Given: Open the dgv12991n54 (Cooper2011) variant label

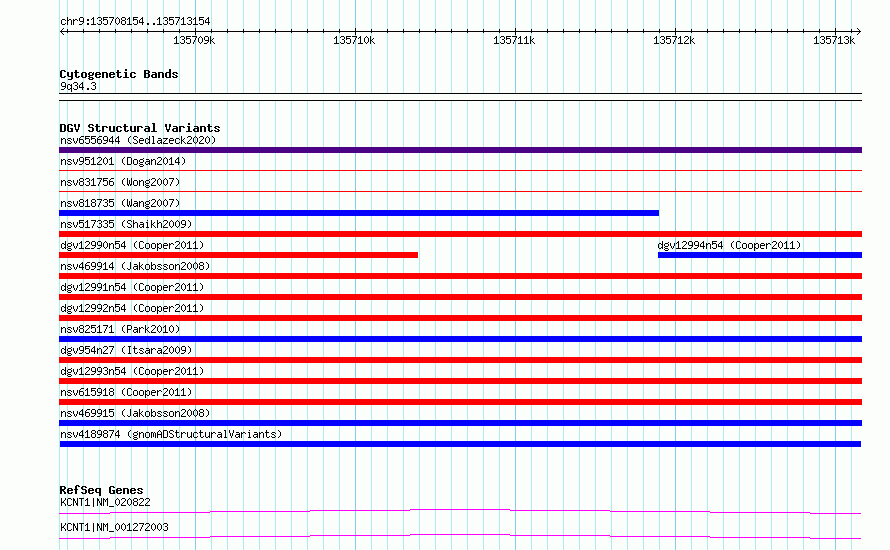Looking at the screenshot, I should click(x=132, y=287).
